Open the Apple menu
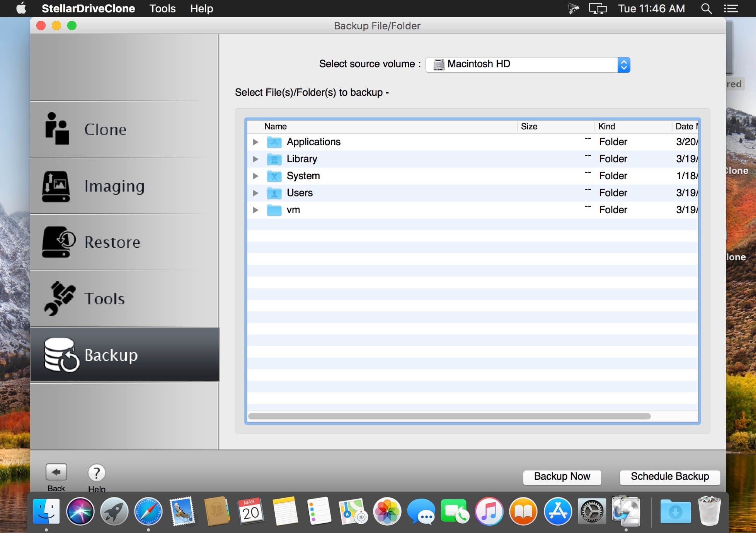This screenshot has width=756, height=533. 21,8
